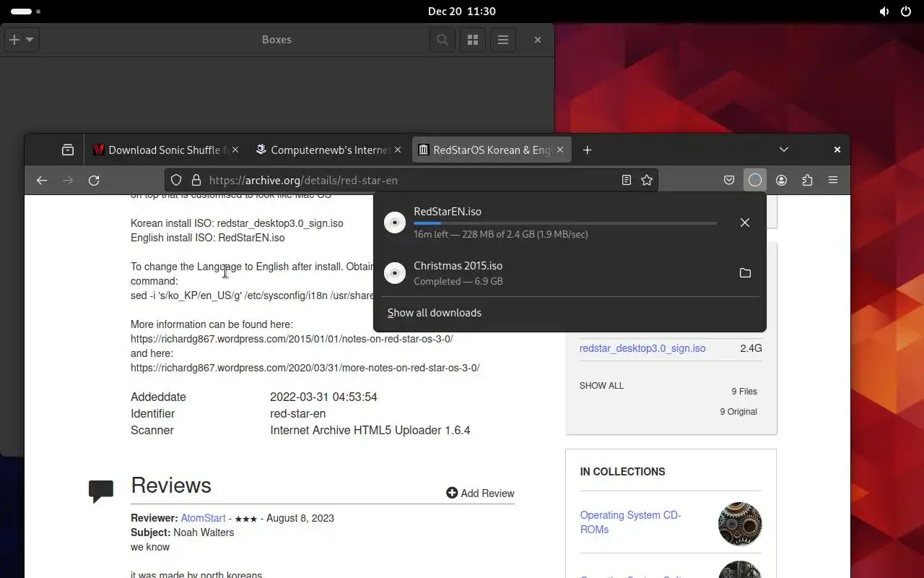
Task: Open Activities overview in top bar
Action: pos(26,12)
